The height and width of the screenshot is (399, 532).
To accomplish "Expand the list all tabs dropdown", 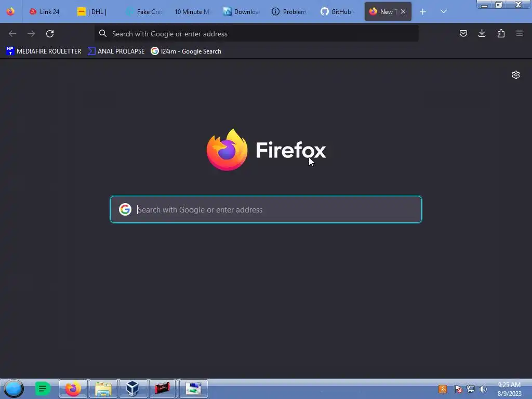I will click(x=444, y=11).
